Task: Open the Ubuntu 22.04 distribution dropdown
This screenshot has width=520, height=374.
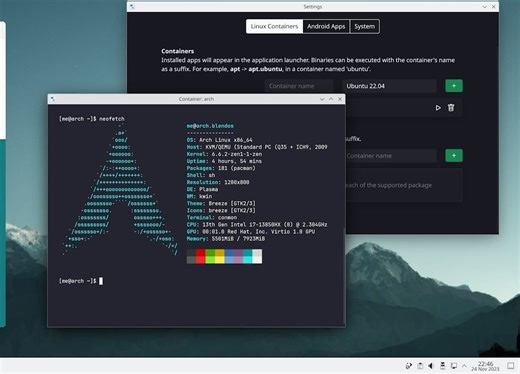Action: click(389, 86)
